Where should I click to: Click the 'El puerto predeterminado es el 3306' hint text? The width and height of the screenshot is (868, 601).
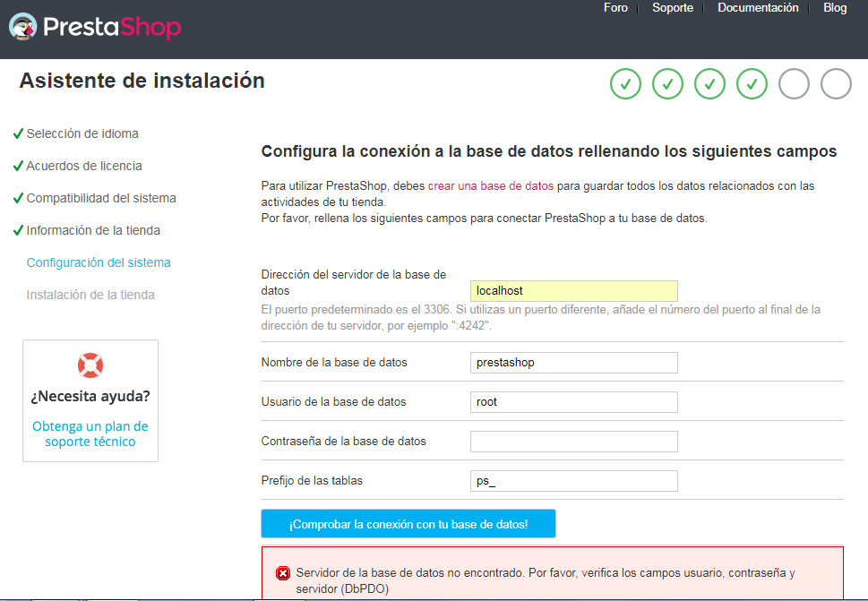click(541, 318)
